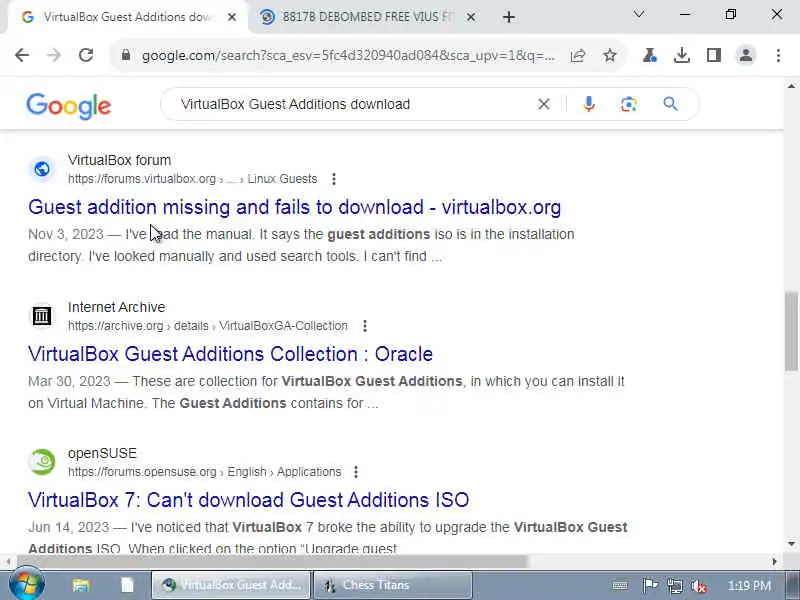Screen dimensions: 800x600
Task: Clear the Google search box with X
Action: (x=544, y=105)
